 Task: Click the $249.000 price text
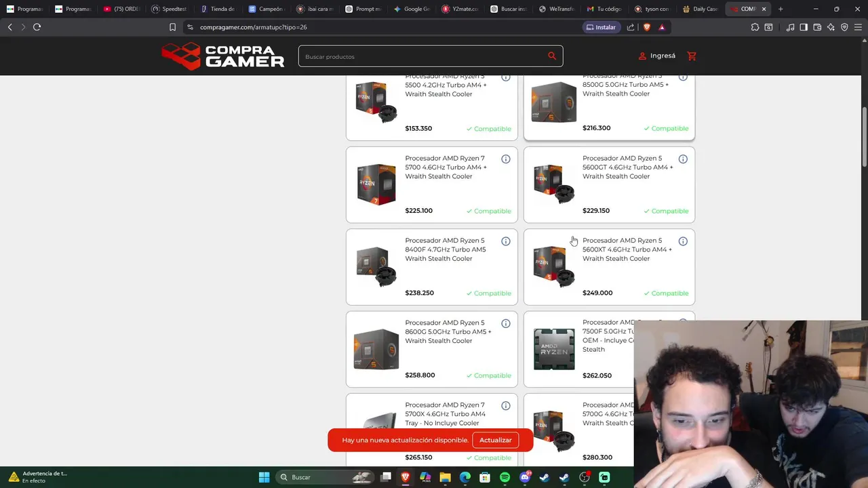point(597,293)
